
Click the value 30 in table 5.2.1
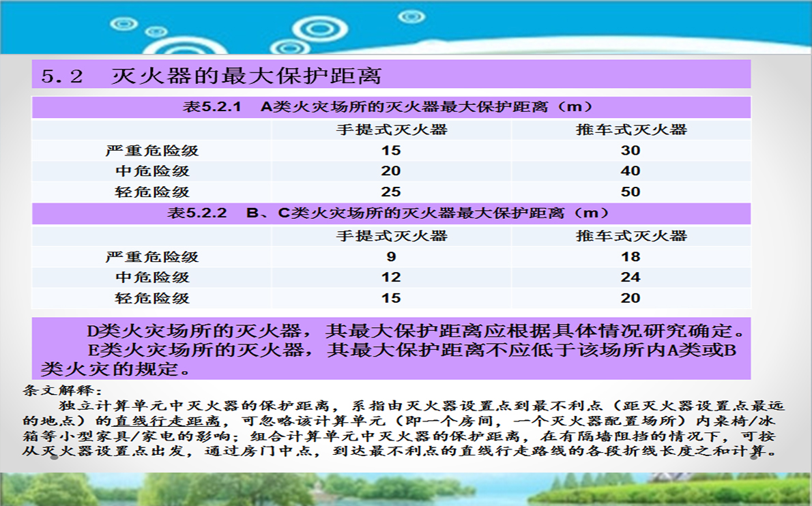click(x=630, y=151)
